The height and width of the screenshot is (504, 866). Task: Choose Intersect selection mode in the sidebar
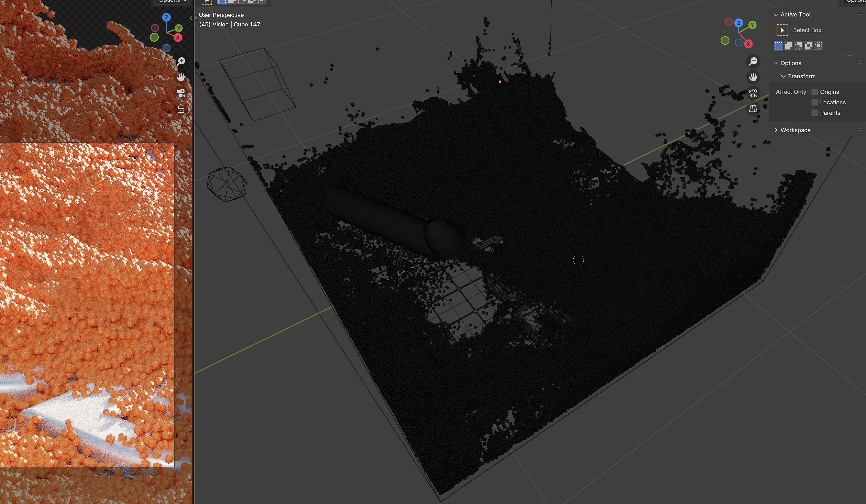coord(818,46)
